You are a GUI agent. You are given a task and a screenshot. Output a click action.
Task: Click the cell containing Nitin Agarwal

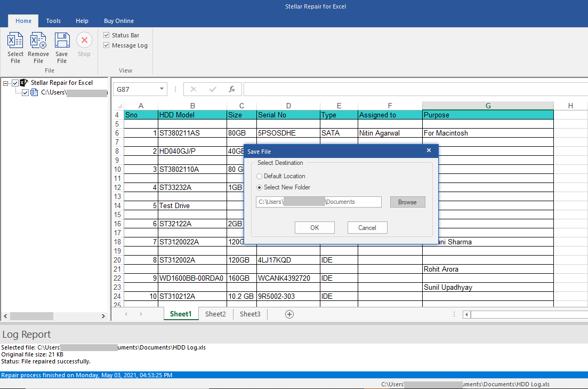point(390,133)
